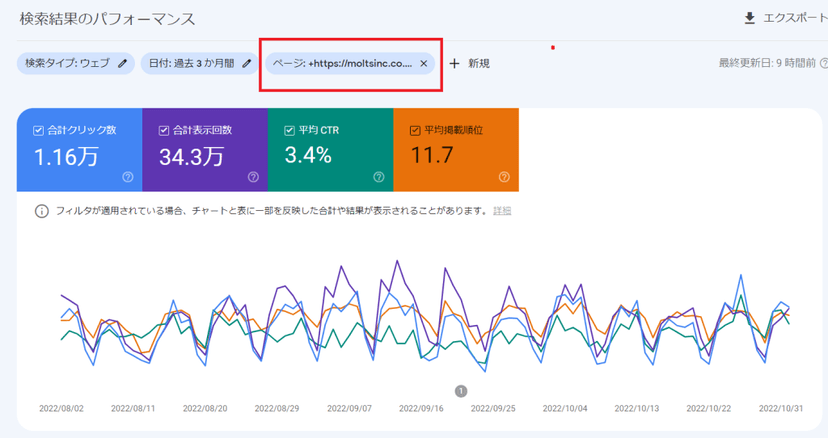This screenshot has width=828, height=438.
Task: Click the 2022/08/29 axis date label
Action: pos(277,408)
